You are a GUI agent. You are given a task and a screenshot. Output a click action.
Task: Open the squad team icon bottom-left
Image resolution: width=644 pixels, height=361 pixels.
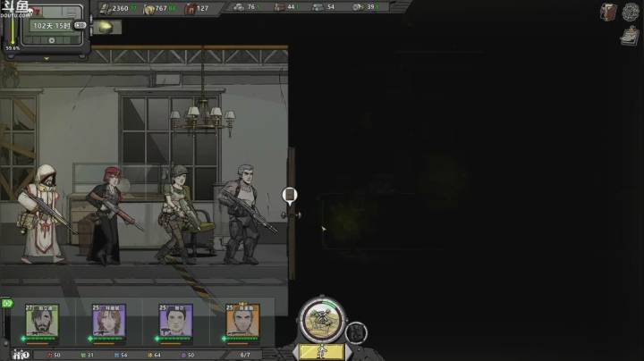21,355
